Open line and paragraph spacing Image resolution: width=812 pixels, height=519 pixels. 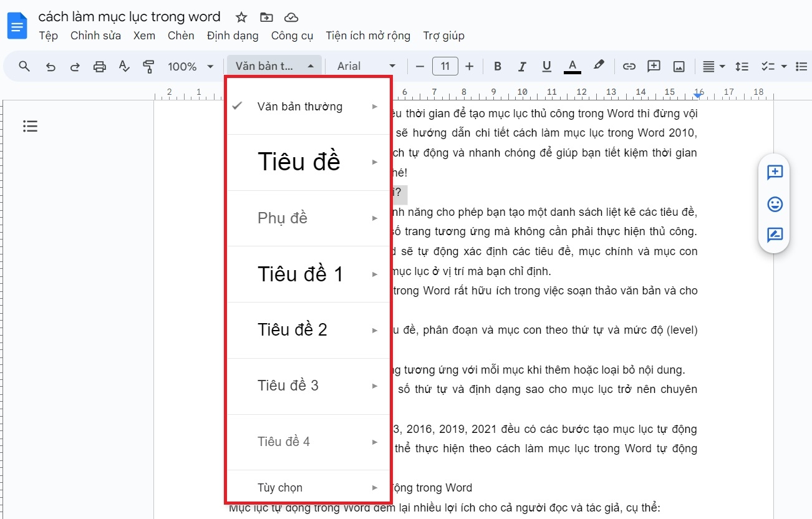[742, 66]
